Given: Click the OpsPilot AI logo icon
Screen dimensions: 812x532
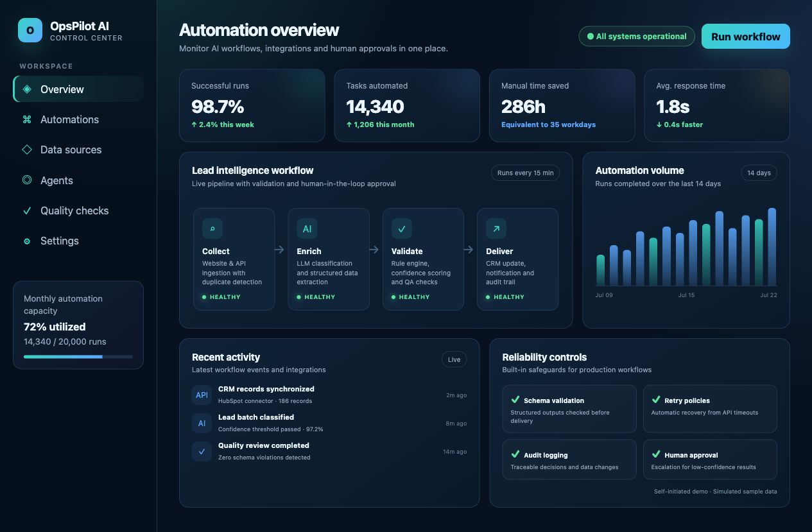Looking at the screenshot, I should [x=30, y=30].
